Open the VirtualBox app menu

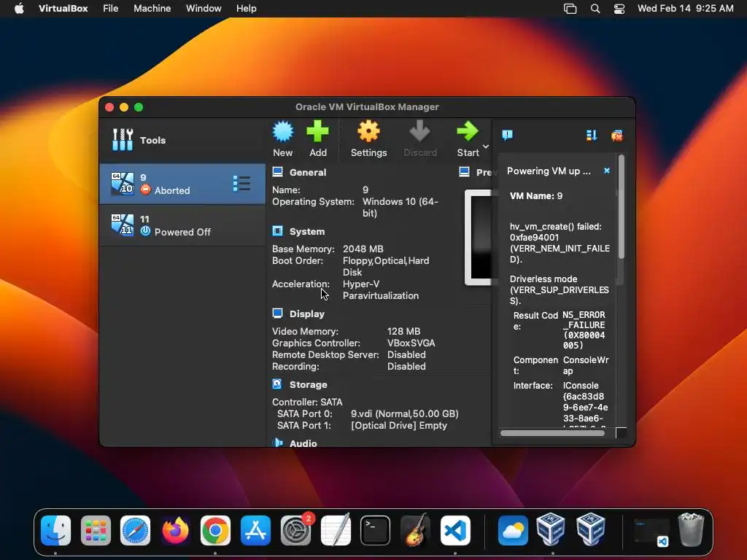pyautogui.click(x=63, y=9)
